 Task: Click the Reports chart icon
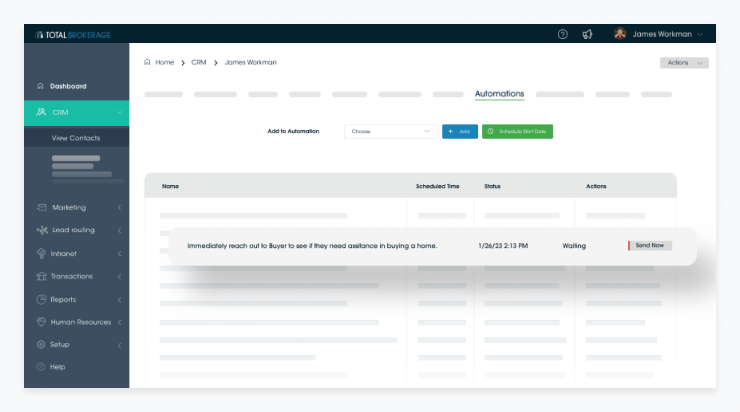[41, 299]
